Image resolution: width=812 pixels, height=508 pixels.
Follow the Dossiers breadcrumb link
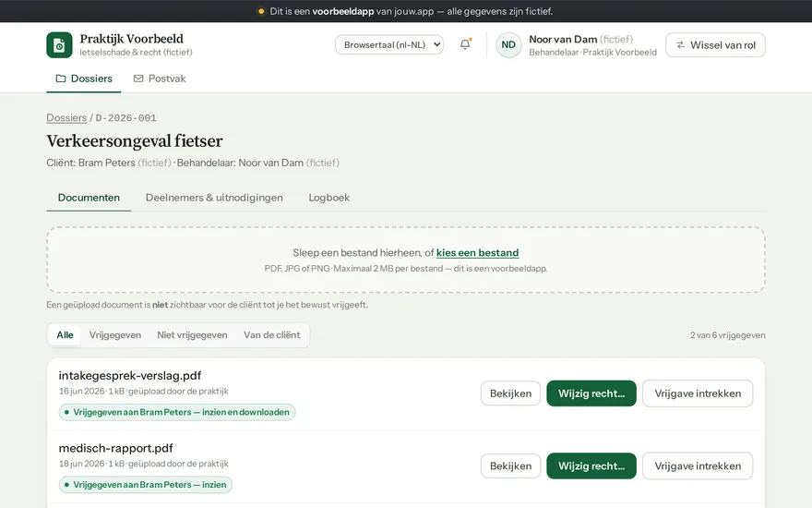[66, 117]
